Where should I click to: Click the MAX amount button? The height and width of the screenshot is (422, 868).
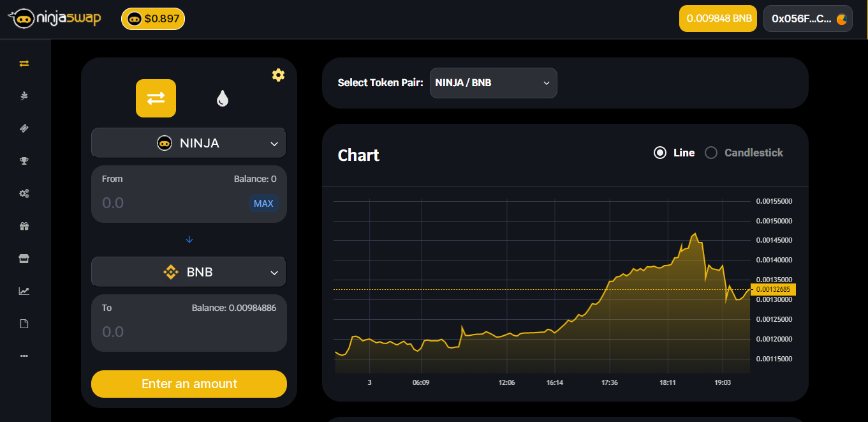click(263, 204)
